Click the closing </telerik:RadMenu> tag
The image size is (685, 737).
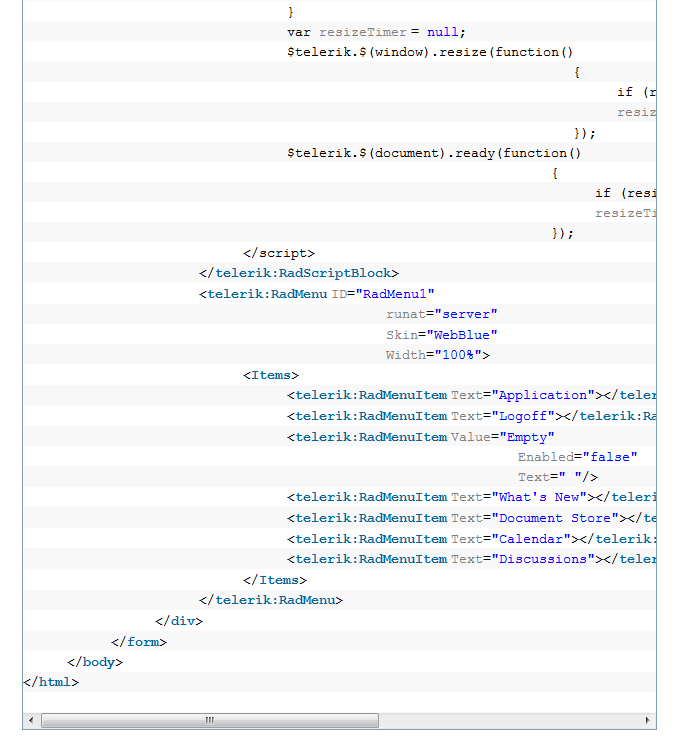coord(271,601)
